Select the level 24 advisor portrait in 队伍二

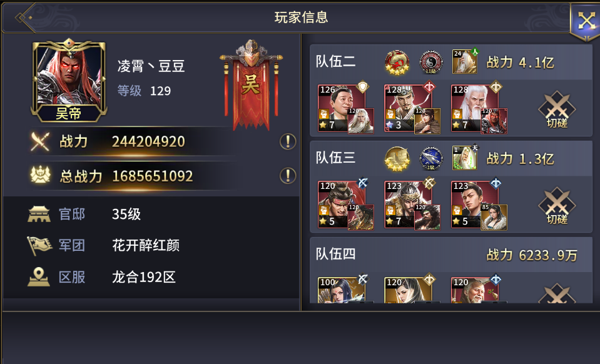click(465, 61)
